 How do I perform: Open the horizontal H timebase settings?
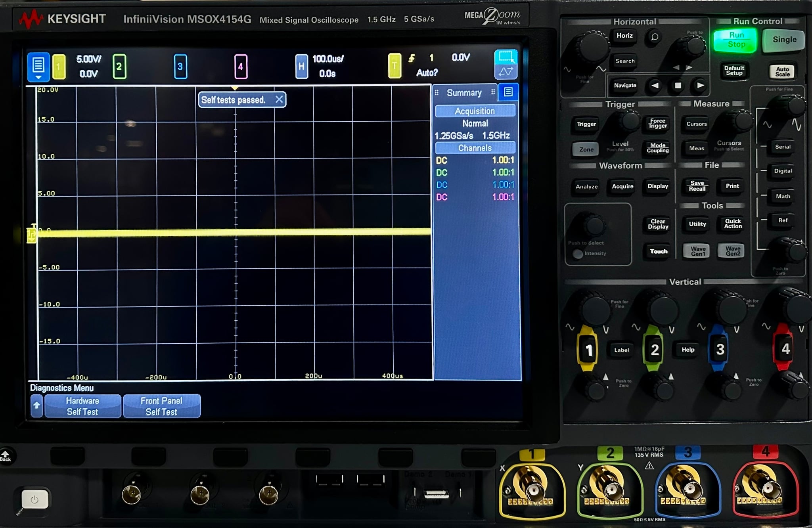[301, 67]
